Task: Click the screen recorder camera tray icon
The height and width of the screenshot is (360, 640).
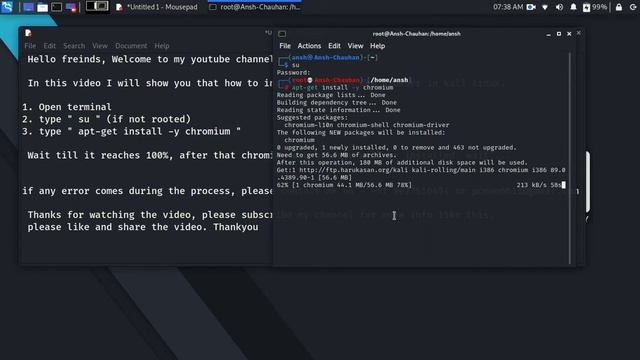Action: pos(531,7)
